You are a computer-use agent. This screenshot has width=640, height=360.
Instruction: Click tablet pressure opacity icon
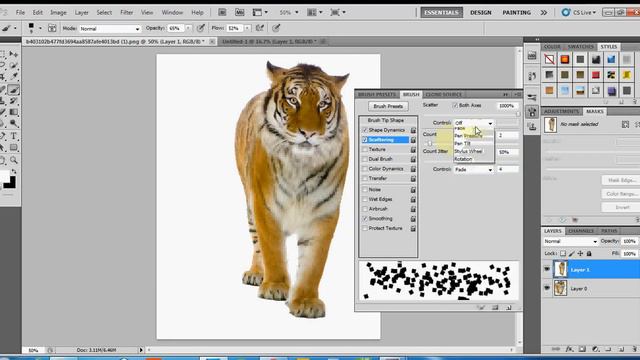click(x=200, y=28)
